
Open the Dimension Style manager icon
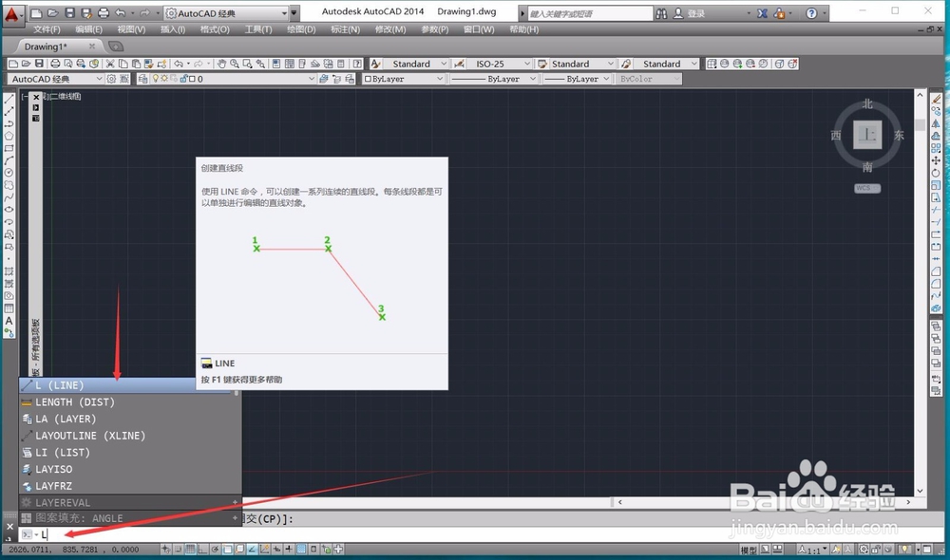[459, 64]
